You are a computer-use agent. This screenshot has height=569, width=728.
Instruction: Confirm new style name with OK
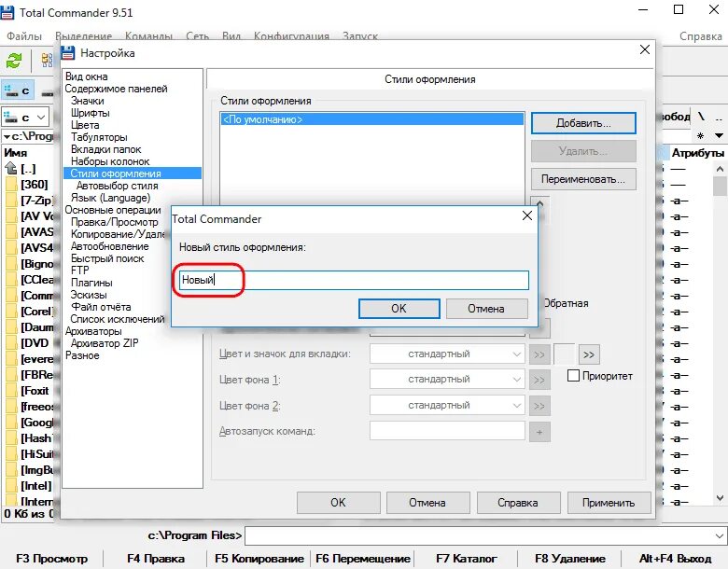[399, 309]
